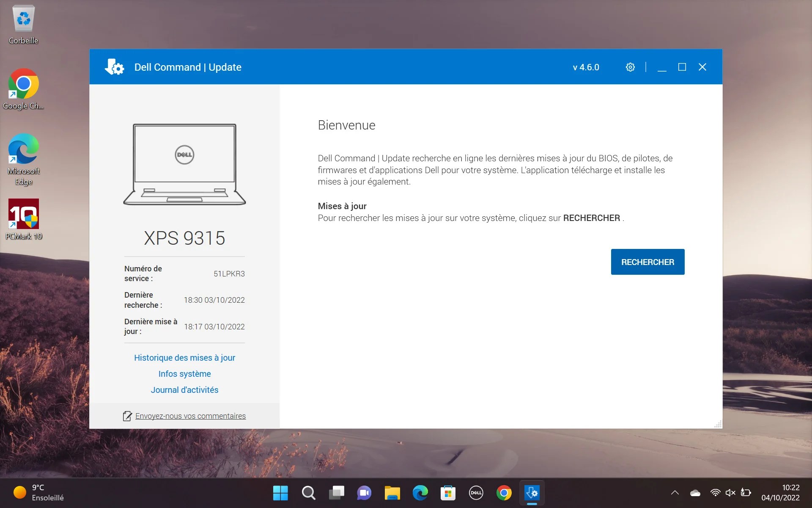Image resolution: width=812 pixels, height=508 pixels.
Task: Click last update time 18:17 03/10/2022
Action: [x=214, y=327]
